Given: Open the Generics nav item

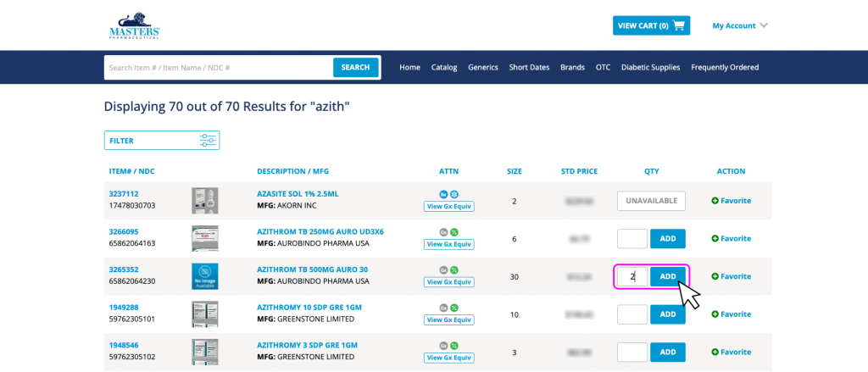Looking at the screenshot, I should (x=483, y=68).
